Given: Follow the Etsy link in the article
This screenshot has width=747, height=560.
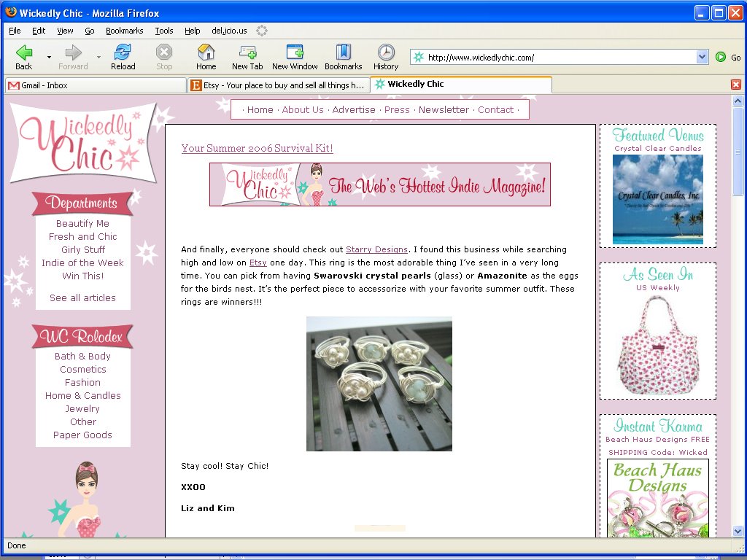Looking at the screenshot, I should point(258,262).
